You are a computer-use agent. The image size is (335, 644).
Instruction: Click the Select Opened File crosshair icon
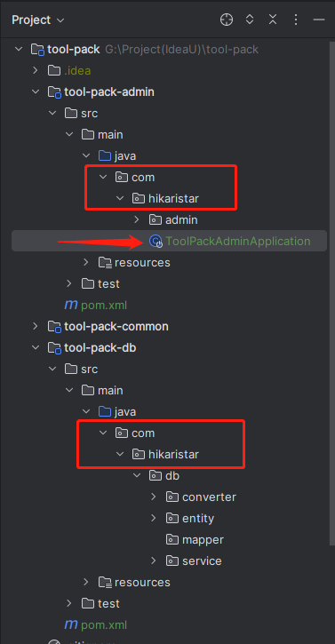point(227,20)
